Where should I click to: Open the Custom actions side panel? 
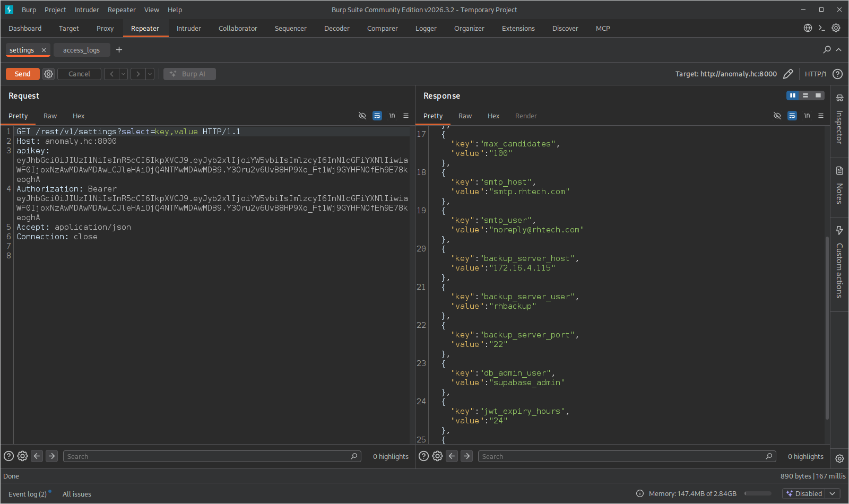839,263
